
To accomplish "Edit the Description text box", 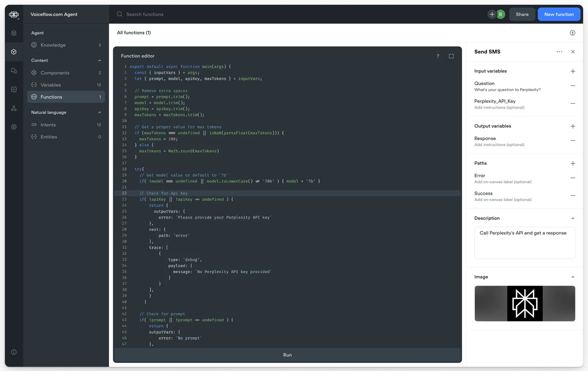I will click(525, 243).
